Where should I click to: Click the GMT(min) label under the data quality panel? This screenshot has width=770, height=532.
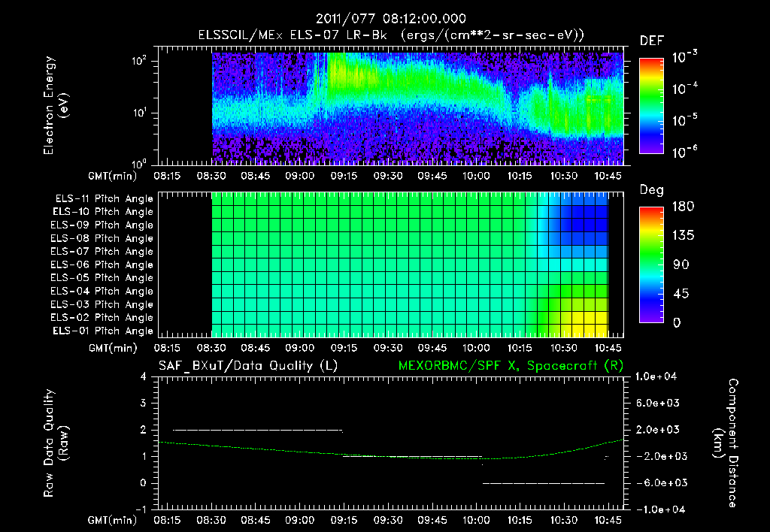click(x=112, y=520)
